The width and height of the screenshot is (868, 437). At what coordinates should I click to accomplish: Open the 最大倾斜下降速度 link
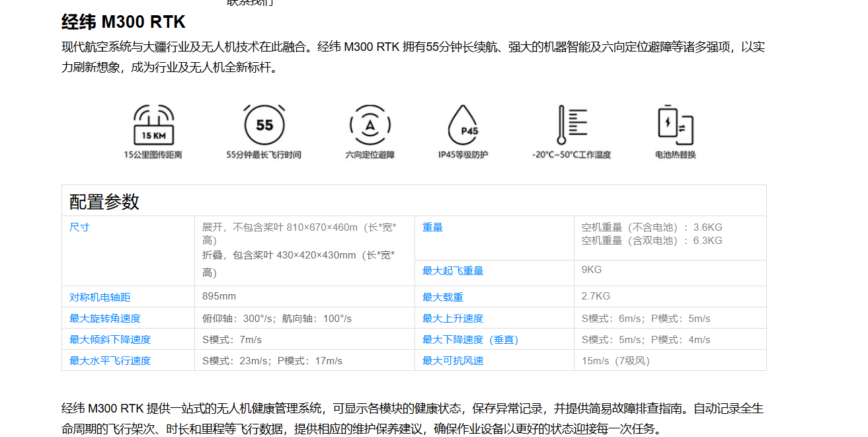110,340
